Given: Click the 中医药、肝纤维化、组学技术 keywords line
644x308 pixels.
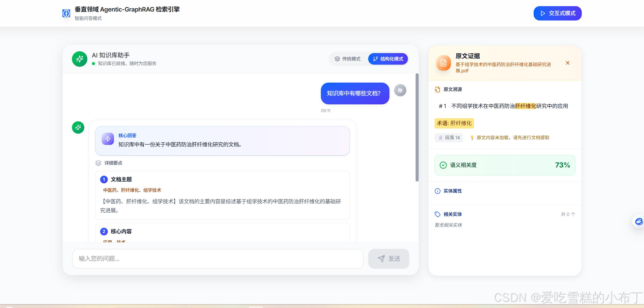Looking at the screenshot, I should pyautogui.click(x=132, y=190).
